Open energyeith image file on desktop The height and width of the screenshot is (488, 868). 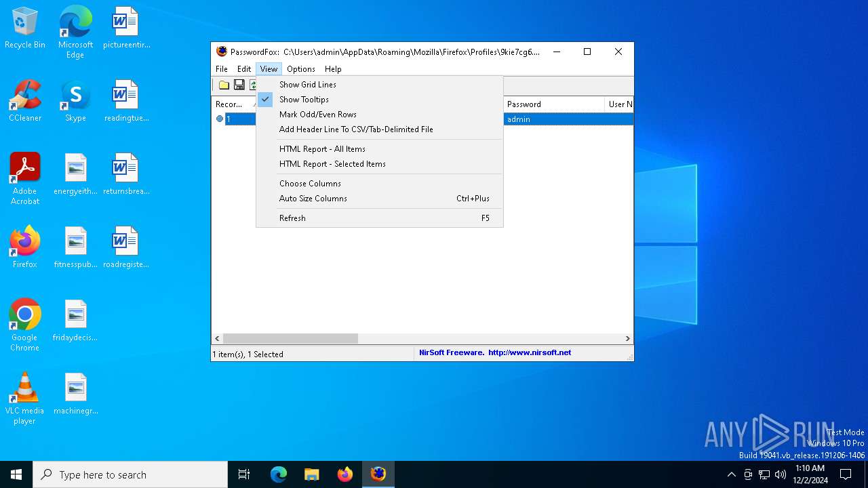coord(75,175)
